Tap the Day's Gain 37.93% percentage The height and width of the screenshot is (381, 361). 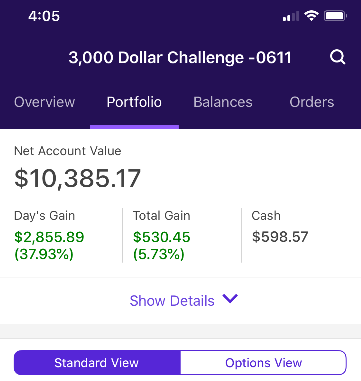44,254
